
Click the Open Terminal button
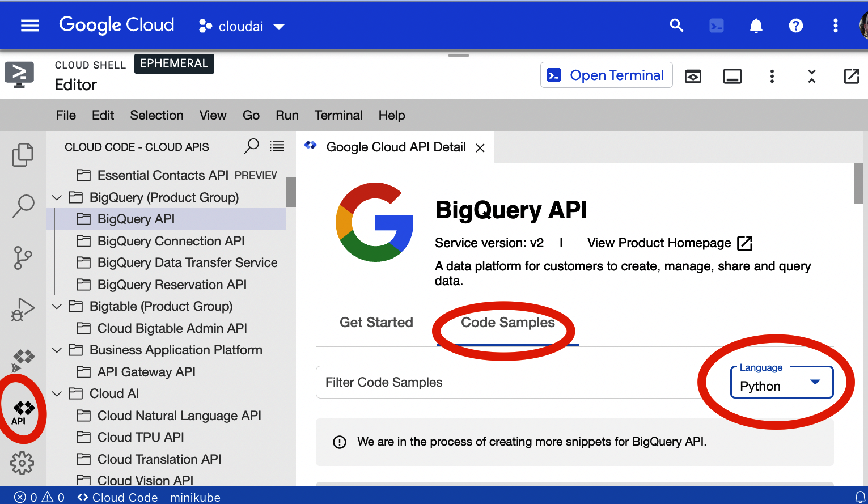click(x=606, y=75)
